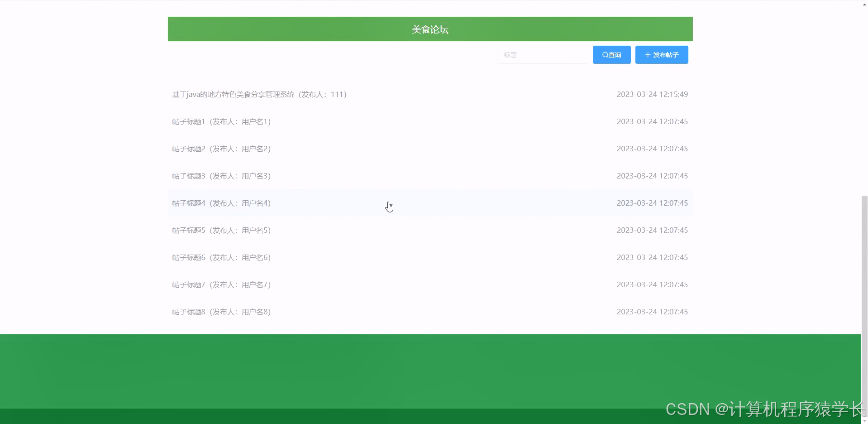This screenshot has width=868, height=424.
Task: Open the post 帖子标题2 by 用户名2
Action: [221, 149]
